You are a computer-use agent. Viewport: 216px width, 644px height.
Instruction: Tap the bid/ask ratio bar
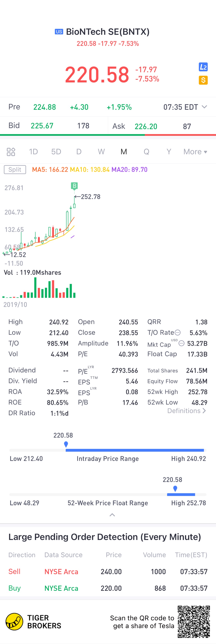tap(108, 135)
